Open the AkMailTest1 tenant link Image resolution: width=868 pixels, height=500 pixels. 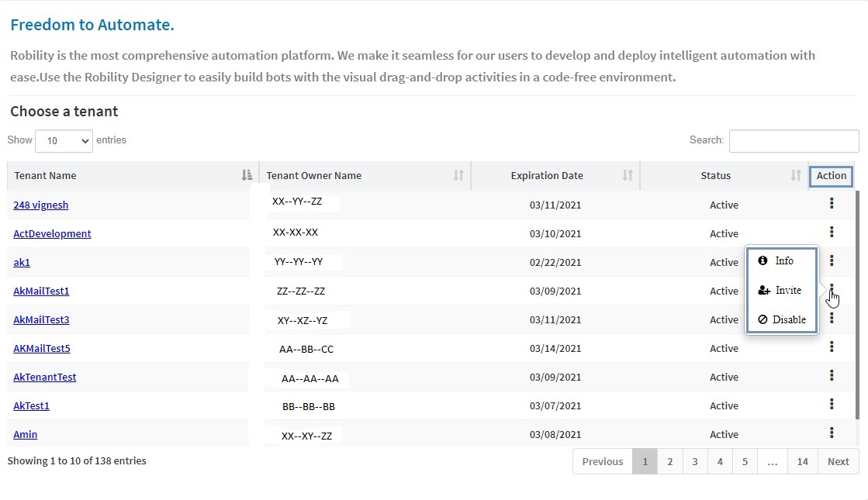(41, 291)
